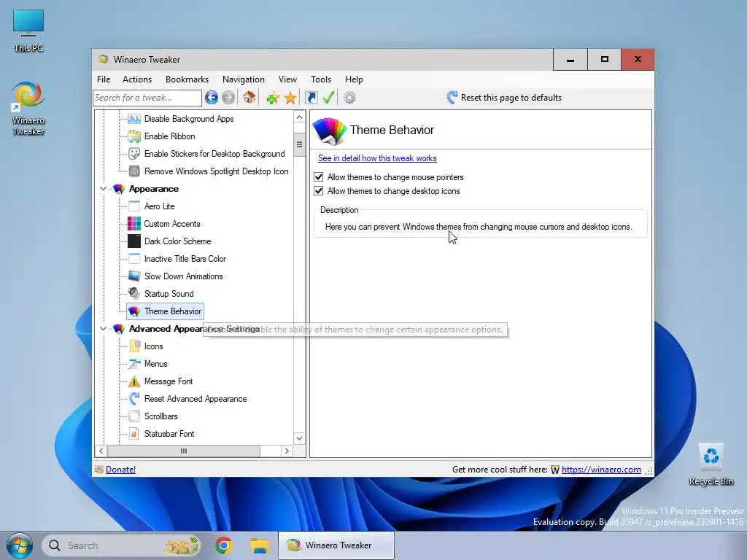
Task: Click the Reset Advanced Appearance arrow icon
Action: (x=134, y=399)
